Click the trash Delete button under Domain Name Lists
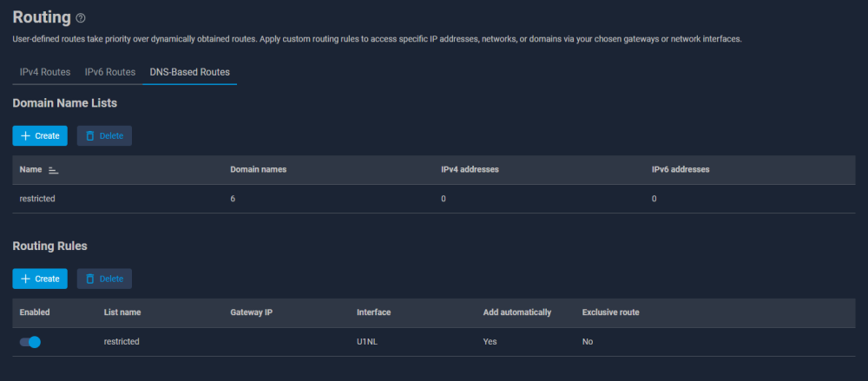Image resolution: width=868 pixels, height=381 pixels. (104, 135)
